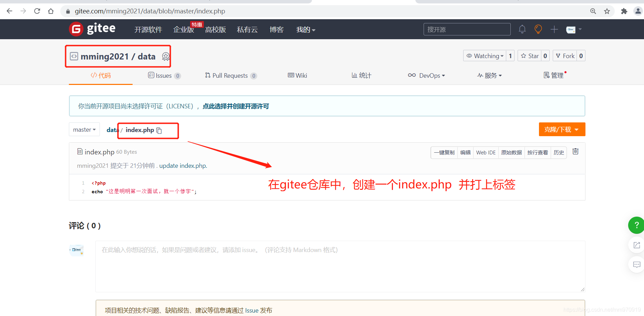
Task: Click the mming2021 owner link in title
Action: pyautogui.click(x=104, y=56)
